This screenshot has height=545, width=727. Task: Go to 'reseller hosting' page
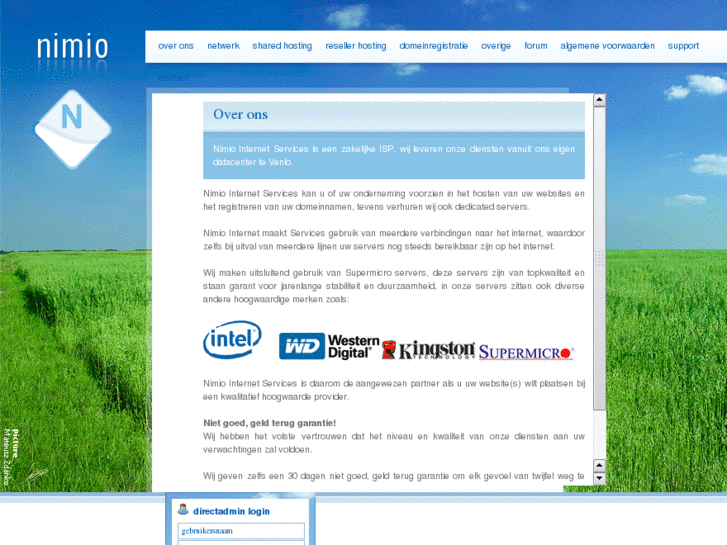coord(356,46)
